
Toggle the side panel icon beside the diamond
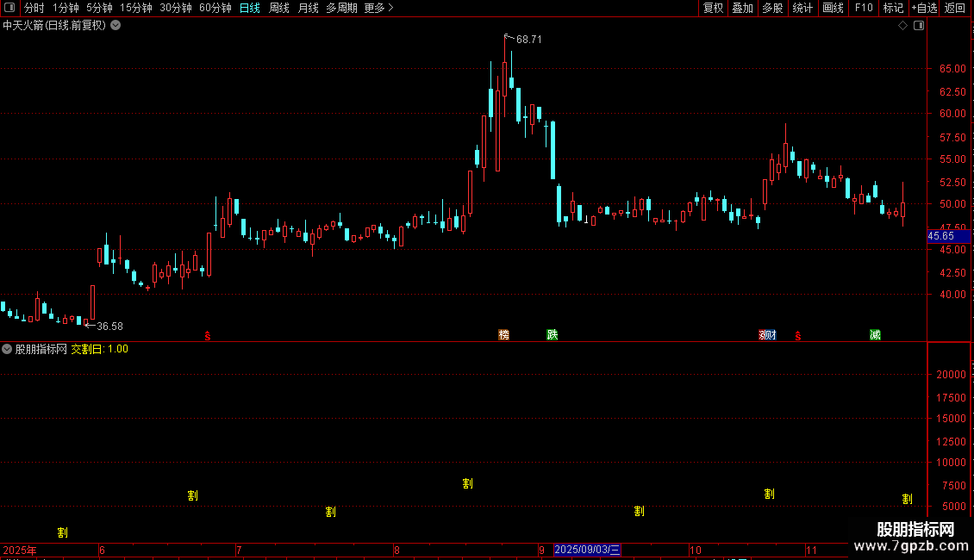click(x=919, y=26)
